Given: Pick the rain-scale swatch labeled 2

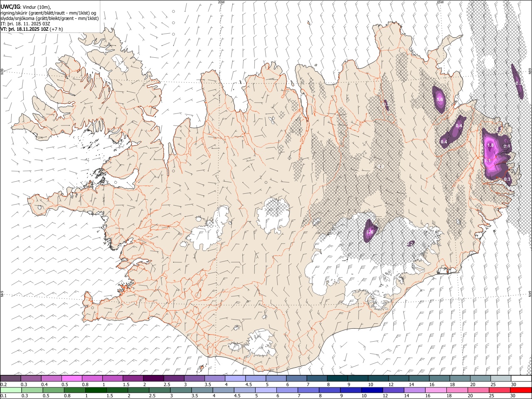Looking at the screenshot, I should pyautogui.click(x=138, y=390).
